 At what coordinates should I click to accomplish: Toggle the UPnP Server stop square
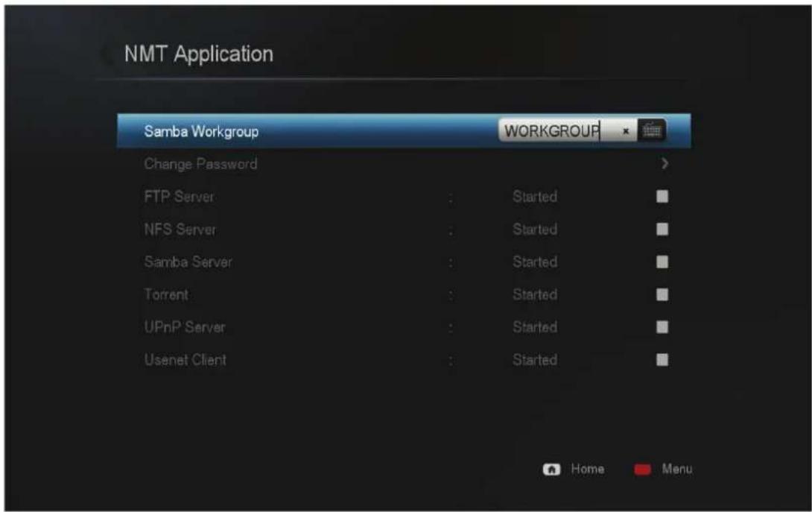click(662, 327)
